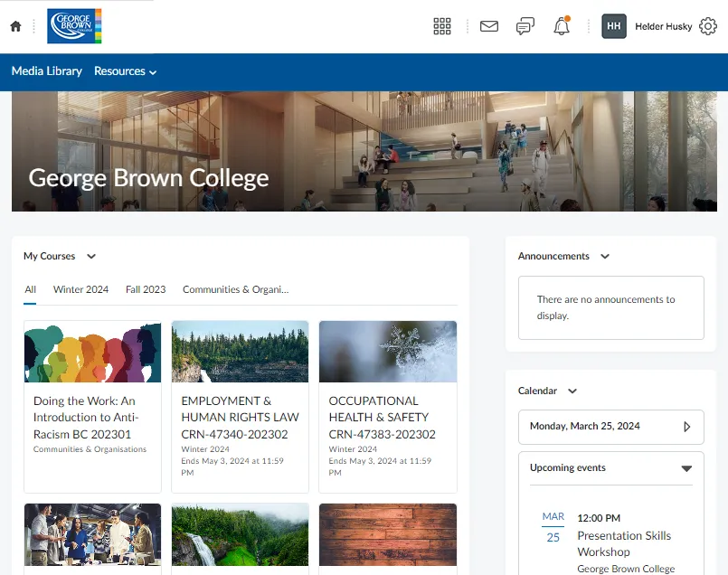Open subscription alerts chat icon
The height and width of the screenshot is (575, 728).
point(525,26)
